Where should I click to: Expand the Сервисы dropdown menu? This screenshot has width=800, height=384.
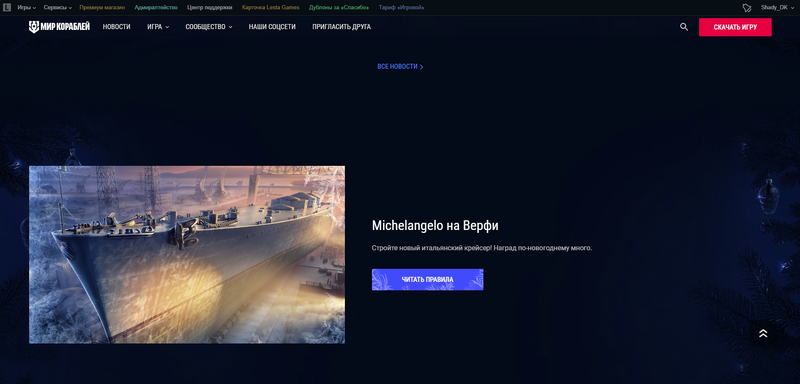pyautogui.click(x=58, y=8)
